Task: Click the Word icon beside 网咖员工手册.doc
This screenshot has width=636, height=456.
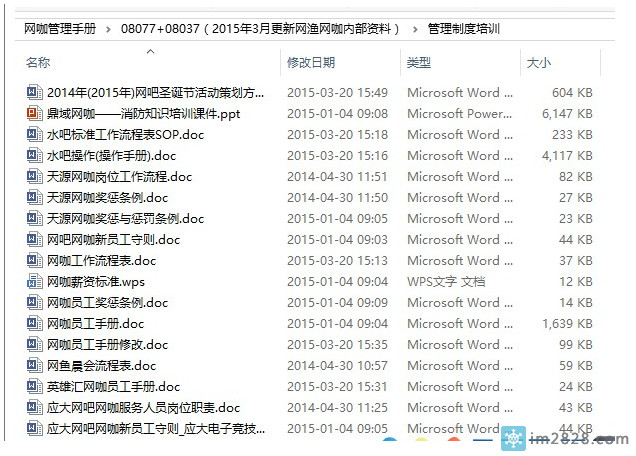Action: click(x=33, y=324)
